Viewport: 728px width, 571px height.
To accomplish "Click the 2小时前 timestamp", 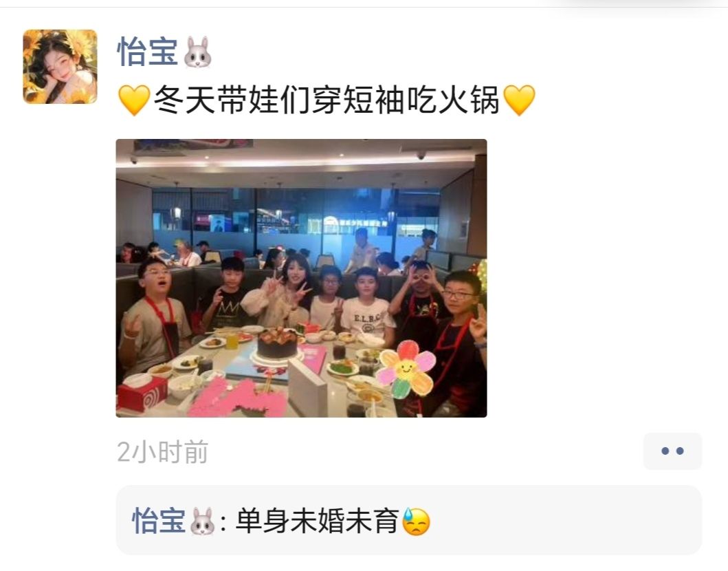I will pos(162,451).
